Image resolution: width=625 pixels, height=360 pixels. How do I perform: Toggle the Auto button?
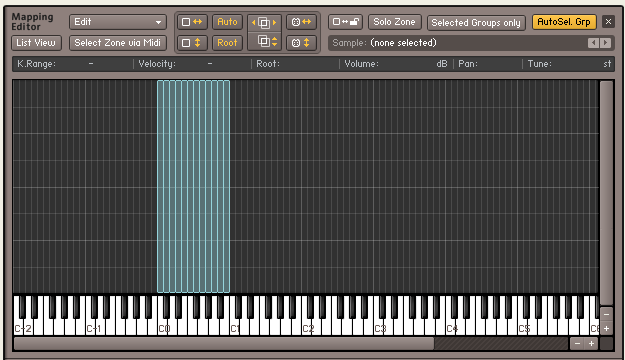[x=227, y=22]
